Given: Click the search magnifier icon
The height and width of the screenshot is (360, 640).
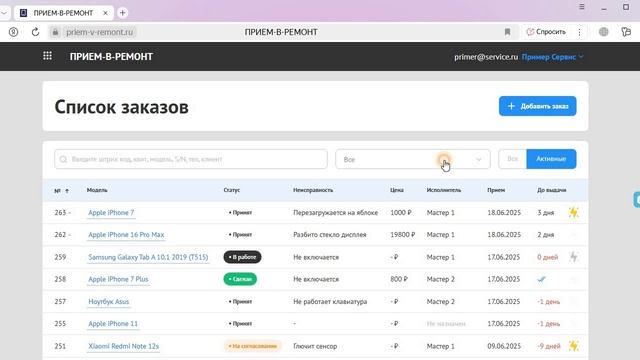Looking at the screenshot, I should [63, 159].
